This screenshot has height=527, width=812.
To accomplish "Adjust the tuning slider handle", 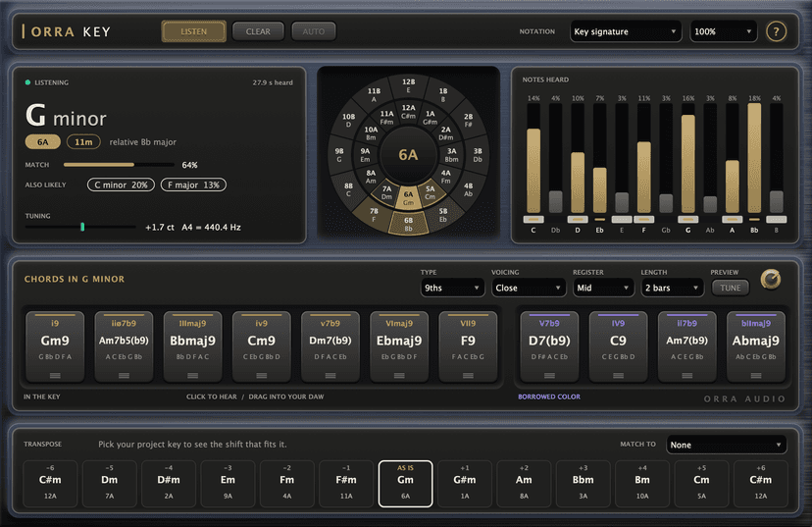I will (x=82, y=227).
